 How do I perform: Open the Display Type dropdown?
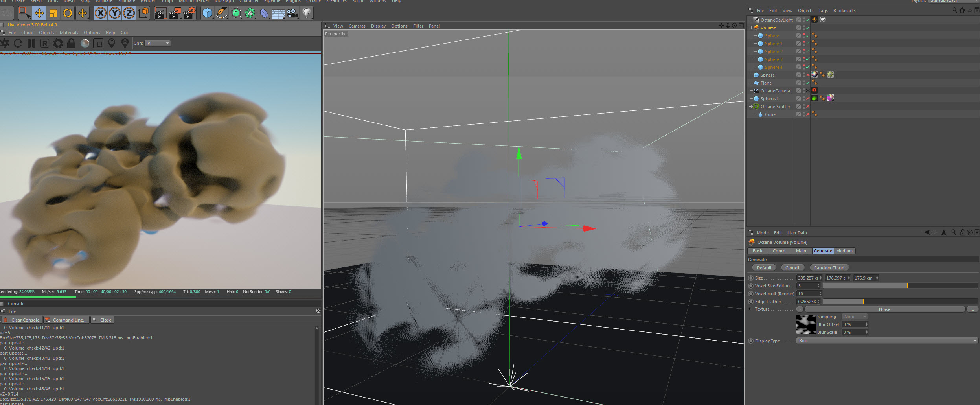coord(887,341)
